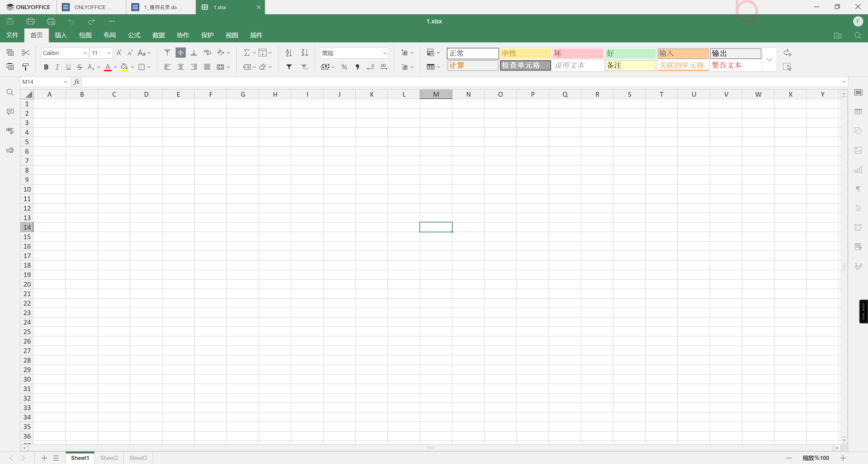Image resolution: width=868 pixels, height=464 pixels.
Task: Open the M14 name box dropdown
Action: tap(65, 82)
